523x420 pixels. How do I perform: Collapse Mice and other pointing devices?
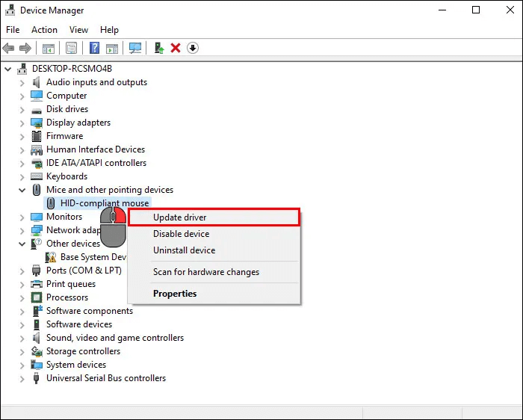click(x=22, y=190)
